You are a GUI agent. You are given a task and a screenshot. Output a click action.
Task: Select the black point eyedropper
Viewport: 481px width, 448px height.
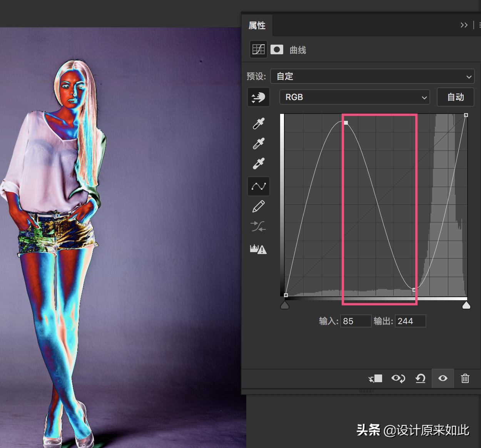pos(258,123)
